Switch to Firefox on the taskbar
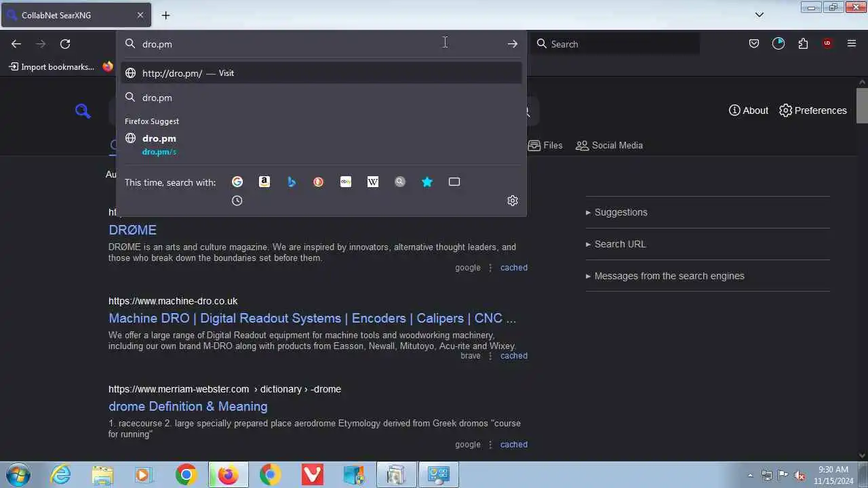Image resolution: width=868 pixels, height=488 pixels. coord(228,475)
